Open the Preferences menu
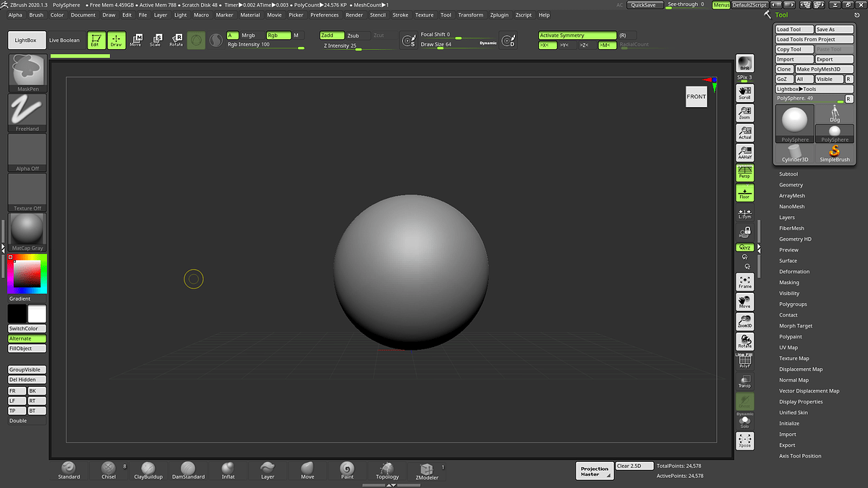Image resolution: width=868 pixels, height=488 pixels. pos(324,14)
